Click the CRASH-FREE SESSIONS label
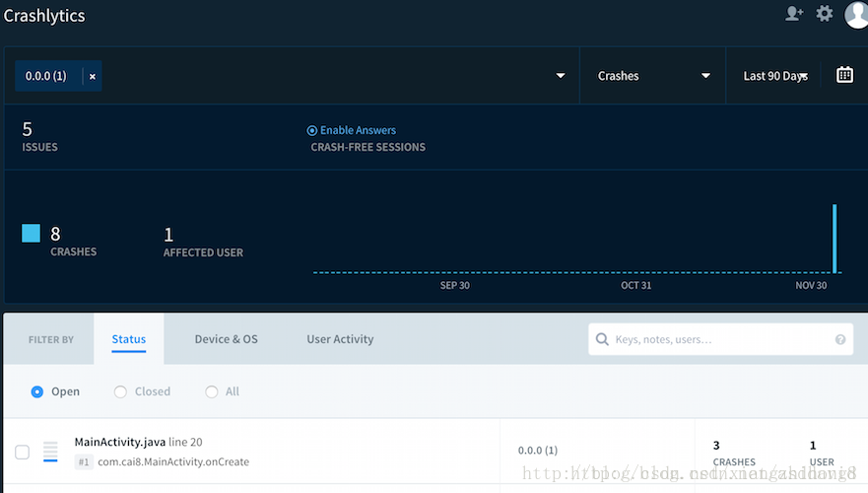Image resolution: width=868 pixels, height=493 pixels. coord(368,147)
